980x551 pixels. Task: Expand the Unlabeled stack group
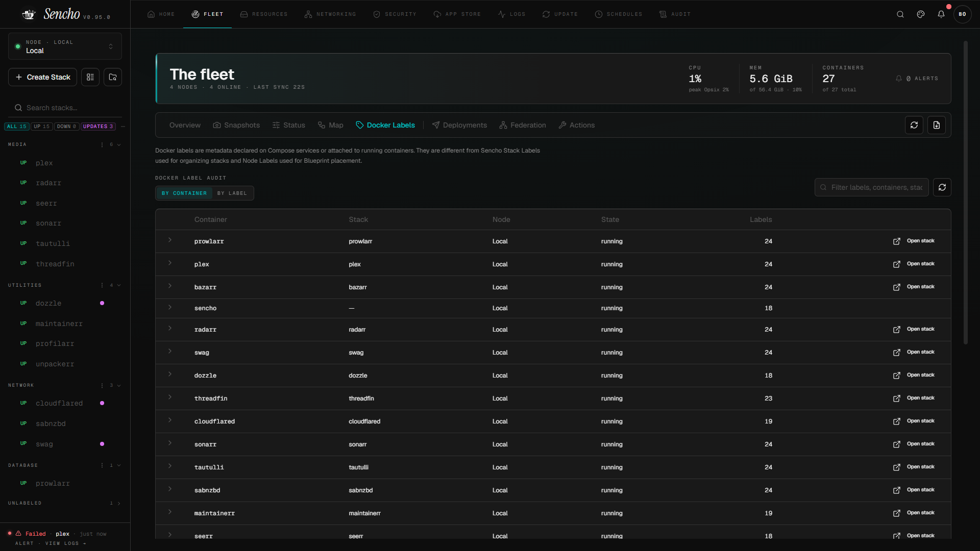tap(119, 503)
